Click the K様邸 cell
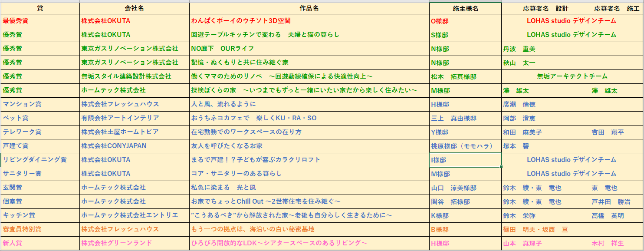 (465, 215)
